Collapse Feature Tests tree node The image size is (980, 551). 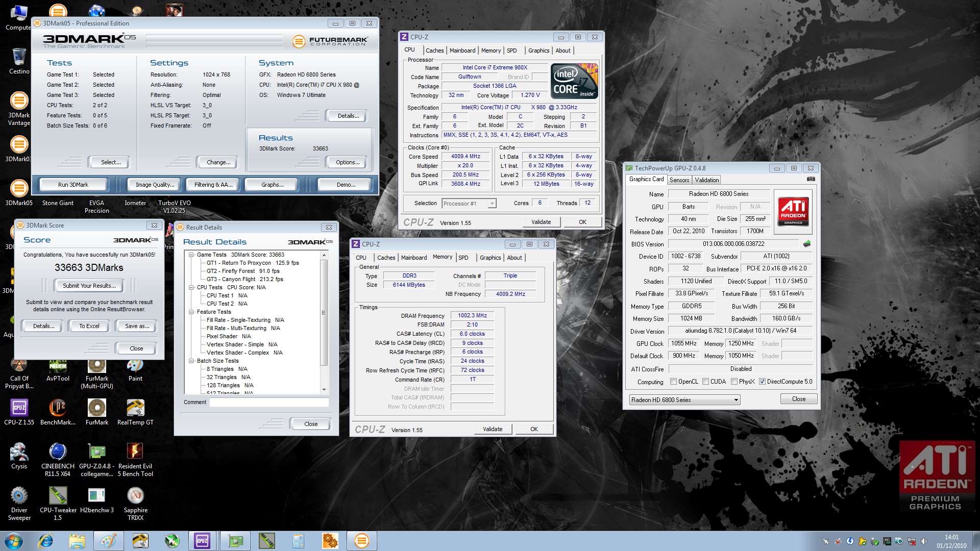pyautogui.click(x=191, y=312)
